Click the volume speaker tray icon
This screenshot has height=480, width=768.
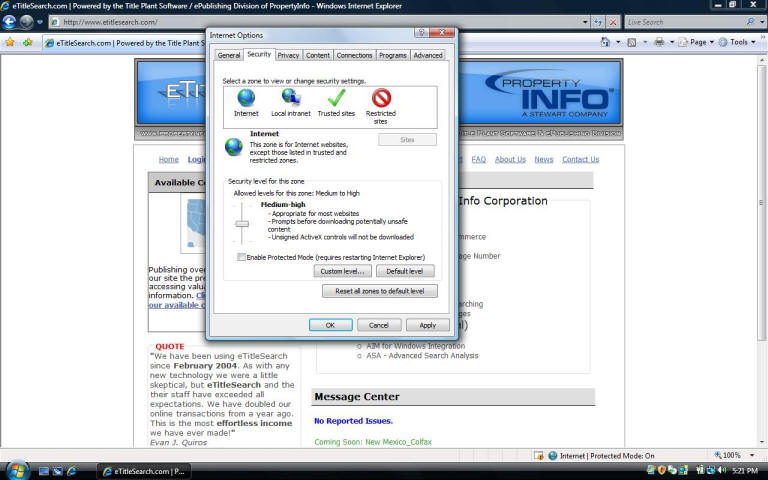tap(722, 471)
